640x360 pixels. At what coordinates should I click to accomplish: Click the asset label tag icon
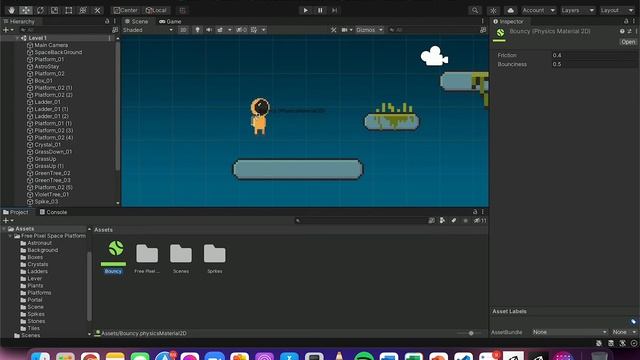(x=633, y=322)
